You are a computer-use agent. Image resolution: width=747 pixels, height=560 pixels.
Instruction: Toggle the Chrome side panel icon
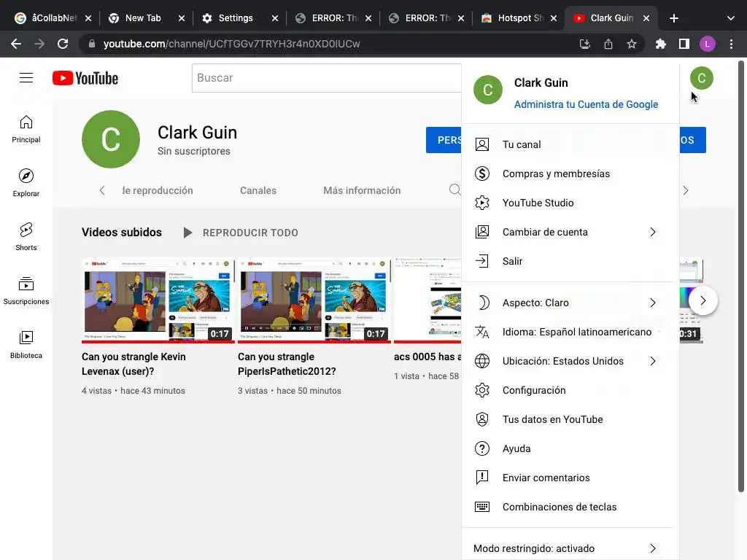(x=684, y=44)
